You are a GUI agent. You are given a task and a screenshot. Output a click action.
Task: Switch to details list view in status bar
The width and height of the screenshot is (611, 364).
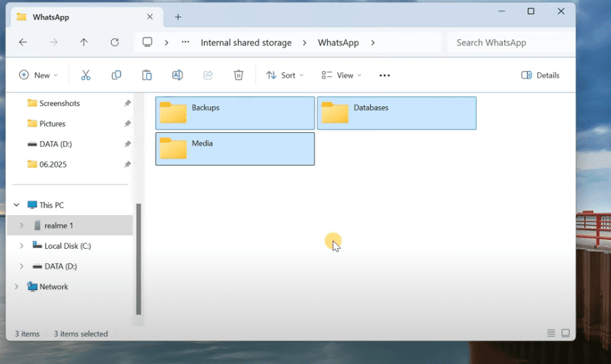tap(551, 334)
